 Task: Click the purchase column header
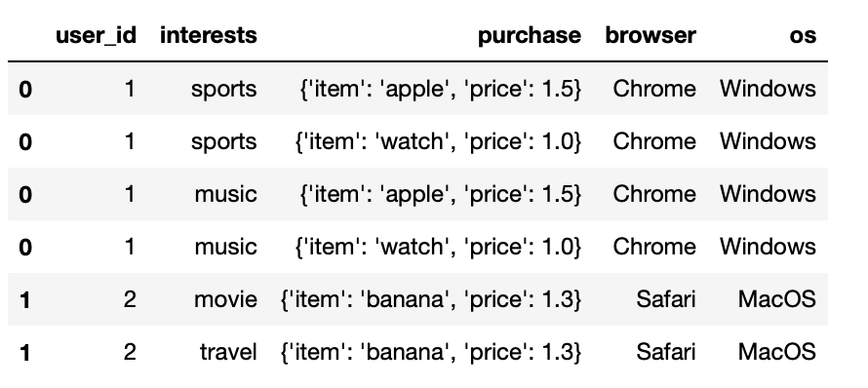click(x=530, y=36)
